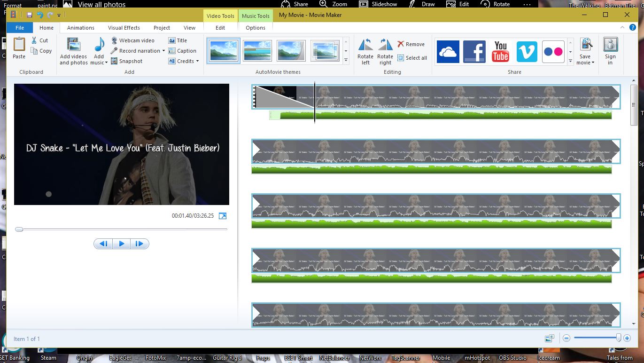Preview the movie in full screen
Screen dimensions: 644x363
pos(223,216)
